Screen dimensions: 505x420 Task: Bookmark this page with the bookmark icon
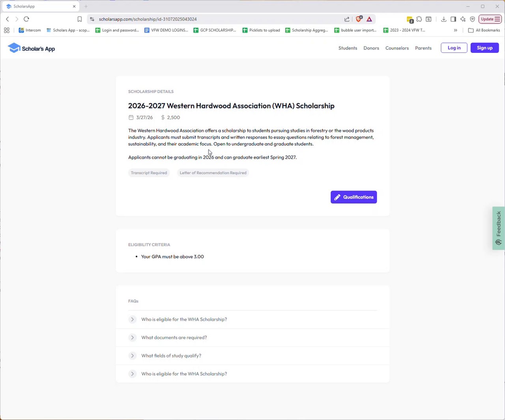click(x=79, y=19)
